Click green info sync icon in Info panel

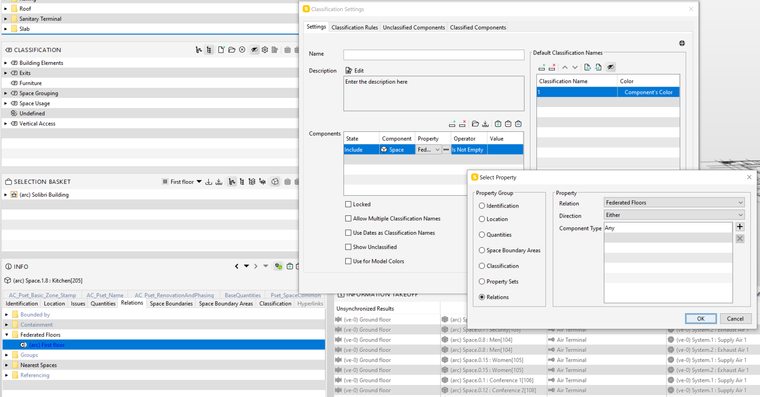tap(278, 266)
